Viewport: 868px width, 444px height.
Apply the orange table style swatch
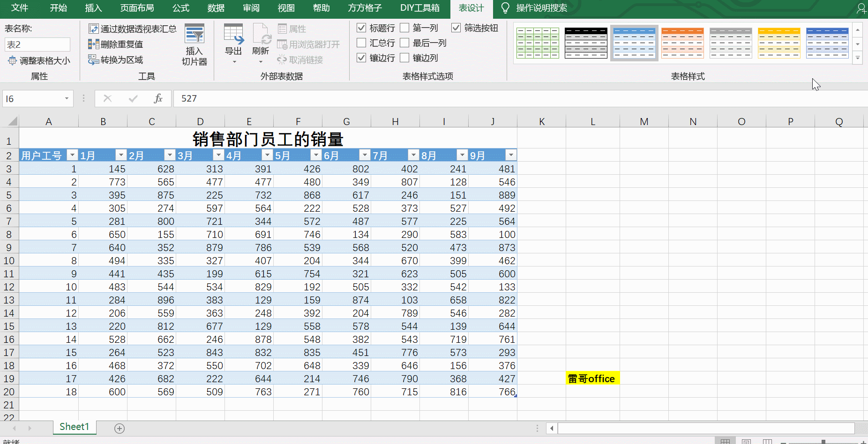682,43
